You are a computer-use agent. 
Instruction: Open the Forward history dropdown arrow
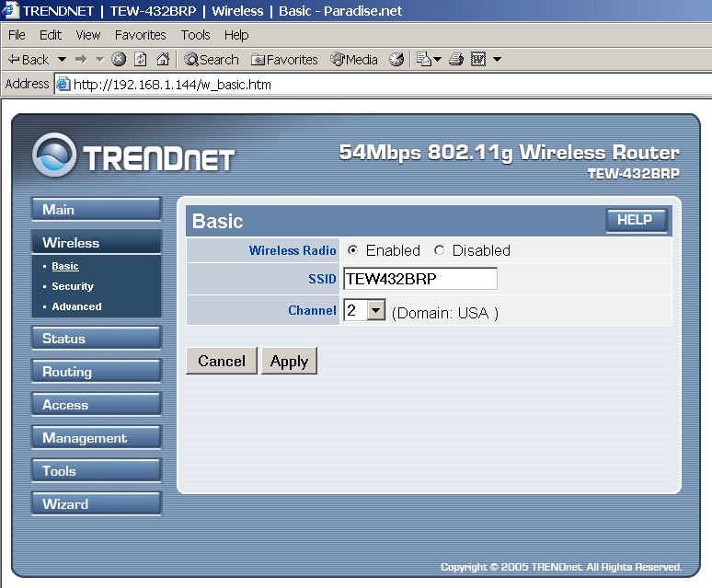[100, 60]
